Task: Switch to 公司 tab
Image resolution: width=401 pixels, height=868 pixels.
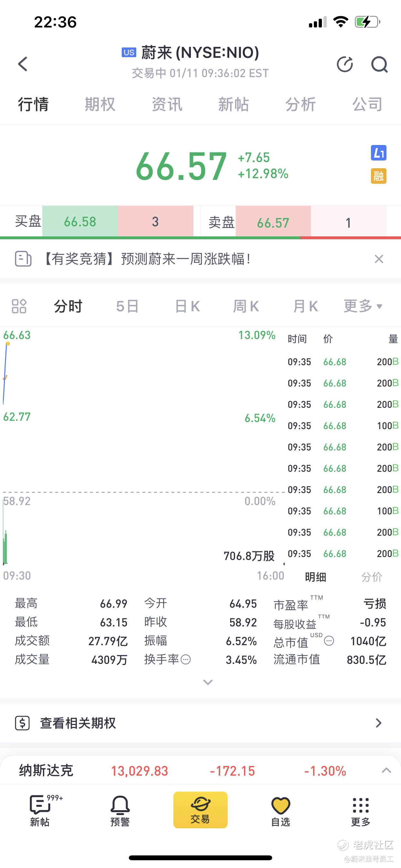Action: click(367, 104)
